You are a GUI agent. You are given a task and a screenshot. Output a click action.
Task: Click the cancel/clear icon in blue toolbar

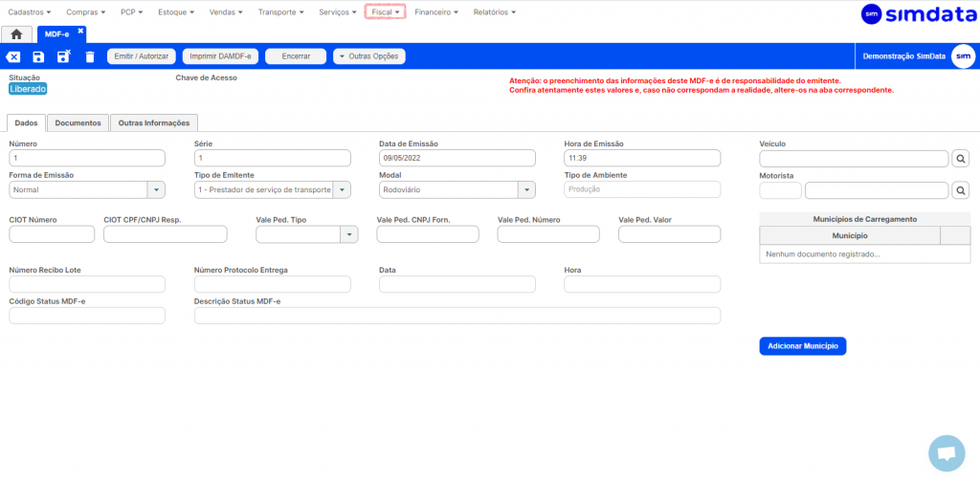[13, 57]
